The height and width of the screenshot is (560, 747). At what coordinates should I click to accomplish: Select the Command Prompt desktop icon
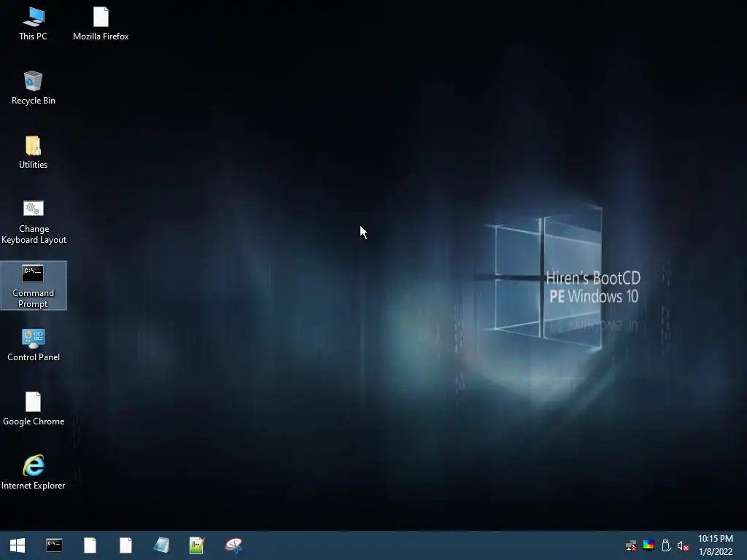point(34,286)
